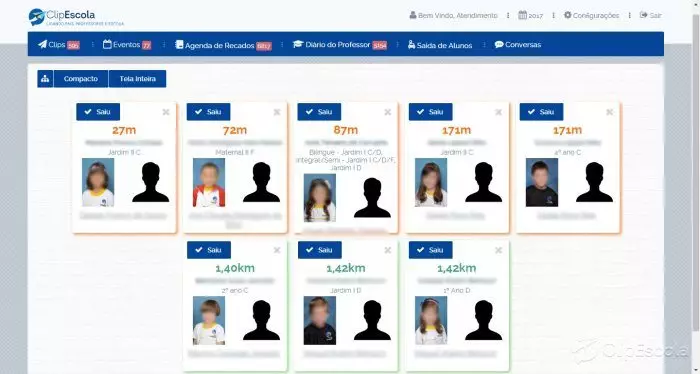
Task: Switch to Tela Inteira view
Action: (138, 79)
